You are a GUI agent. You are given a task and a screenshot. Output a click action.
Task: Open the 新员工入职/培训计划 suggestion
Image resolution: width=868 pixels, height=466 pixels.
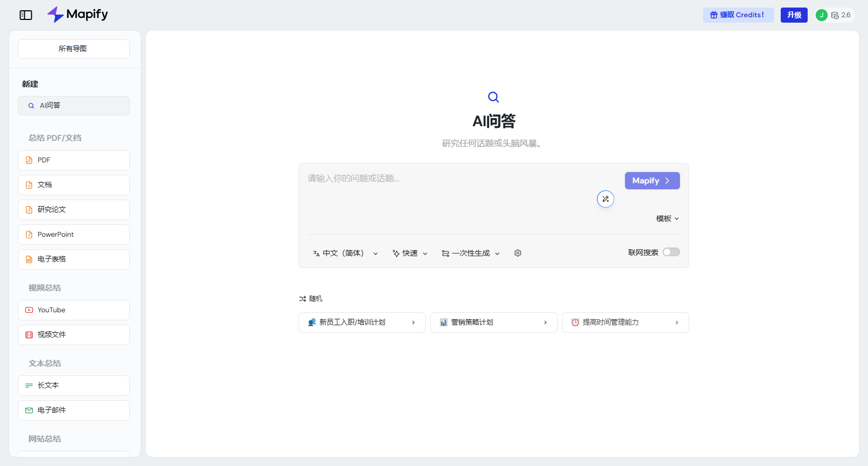pyautogui.click(x=362, y=323)
